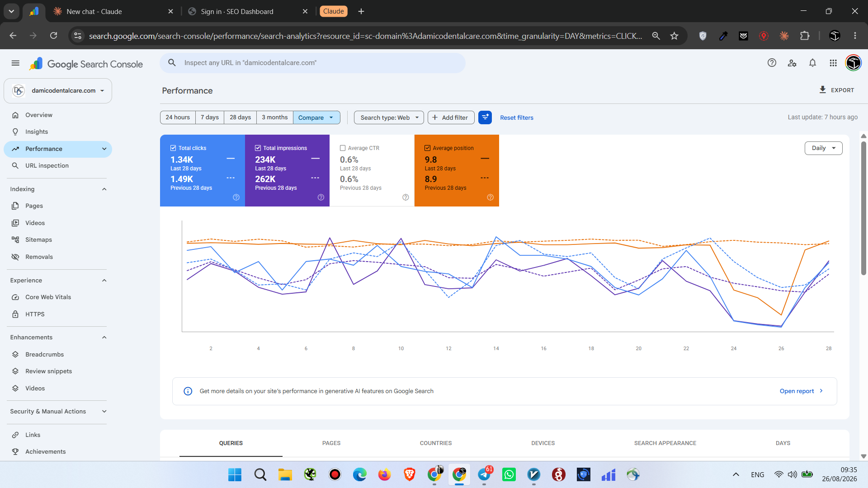Reload the page

click(x=53, y=36)
